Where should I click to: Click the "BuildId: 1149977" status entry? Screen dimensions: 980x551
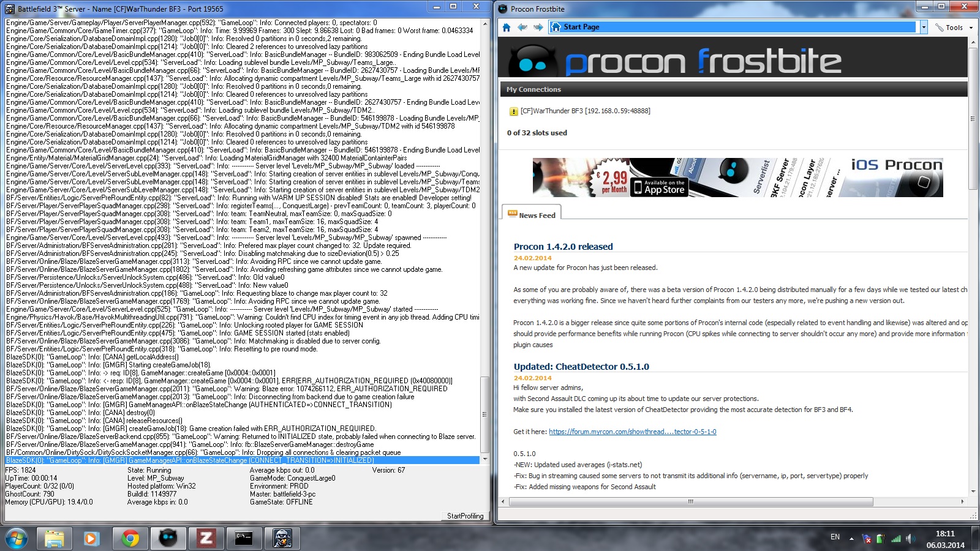click(x=152, y=494)
